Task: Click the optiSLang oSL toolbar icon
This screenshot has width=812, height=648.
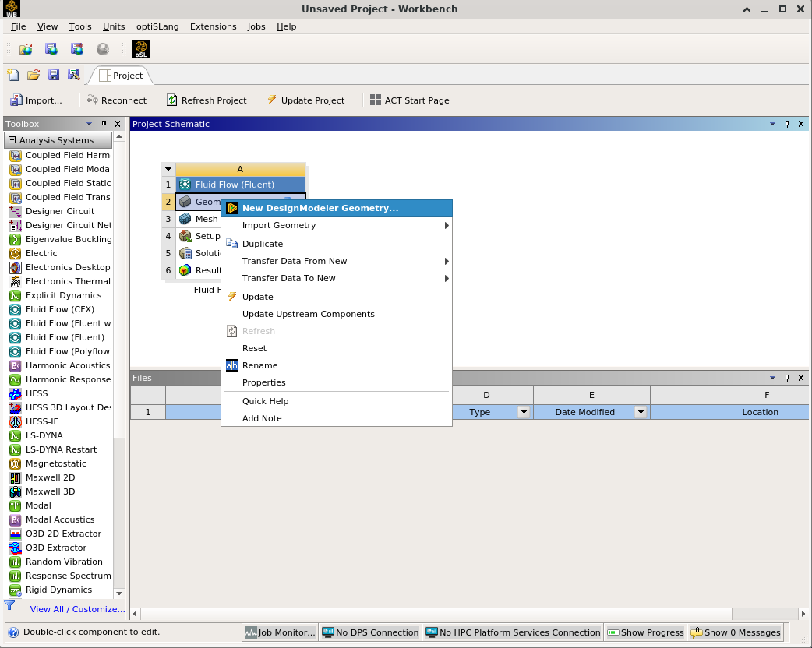Action: pos(141,49)
